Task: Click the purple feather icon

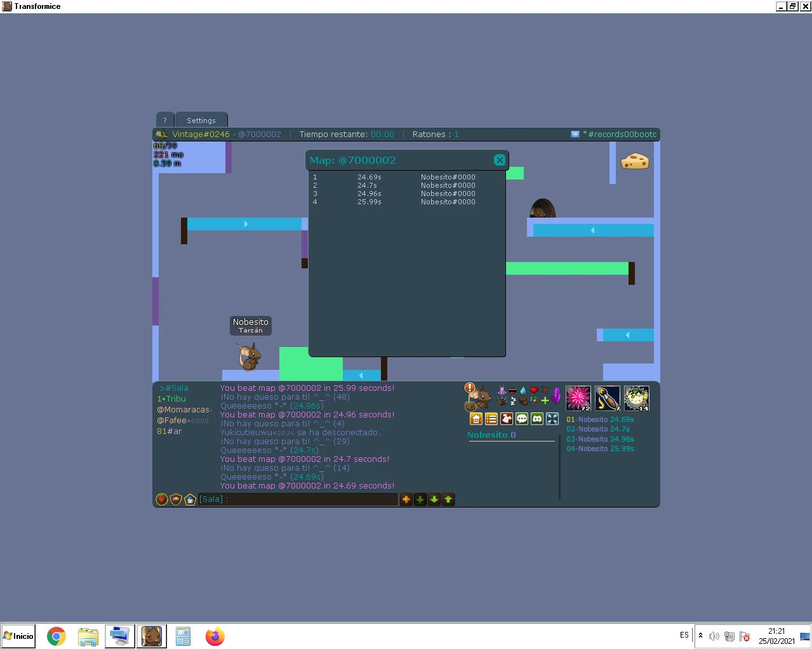Action: click(x=556, y=395)
